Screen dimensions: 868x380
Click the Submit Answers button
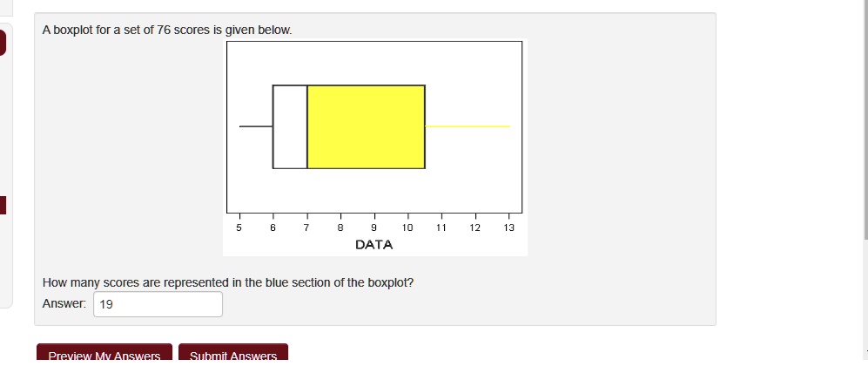(x=233, y=352)
